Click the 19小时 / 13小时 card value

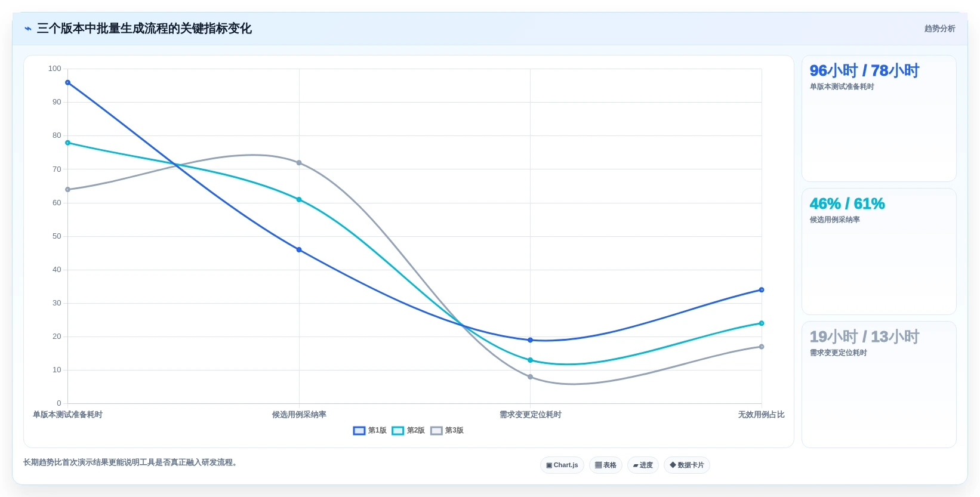tap(864, 337)
